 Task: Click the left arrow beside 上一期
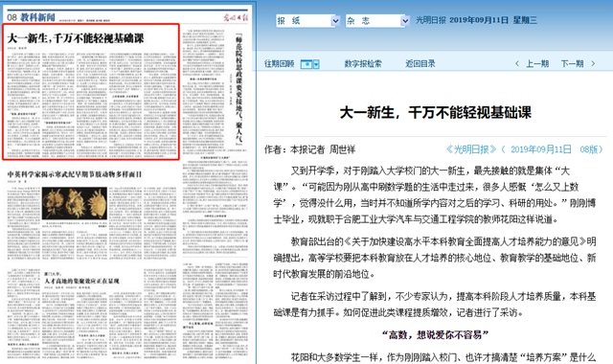[517, 64]
